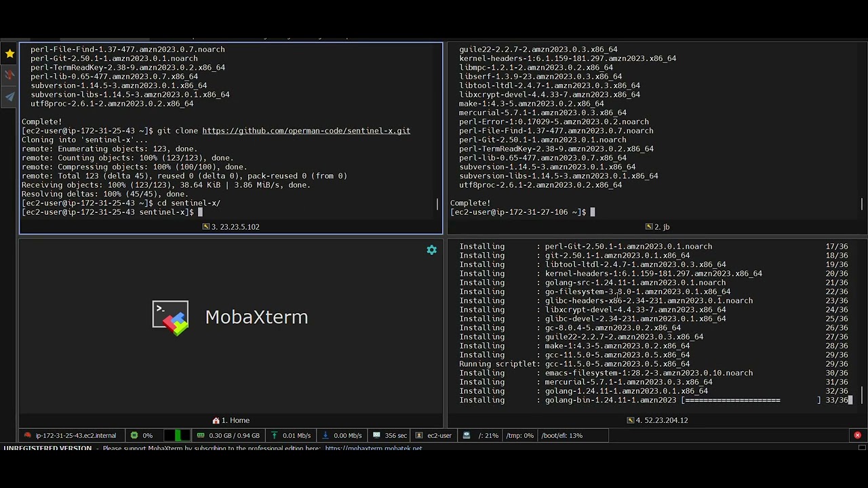Click "utf8proc-2.6.1-2" line in top-left terminal

(112, 104)
